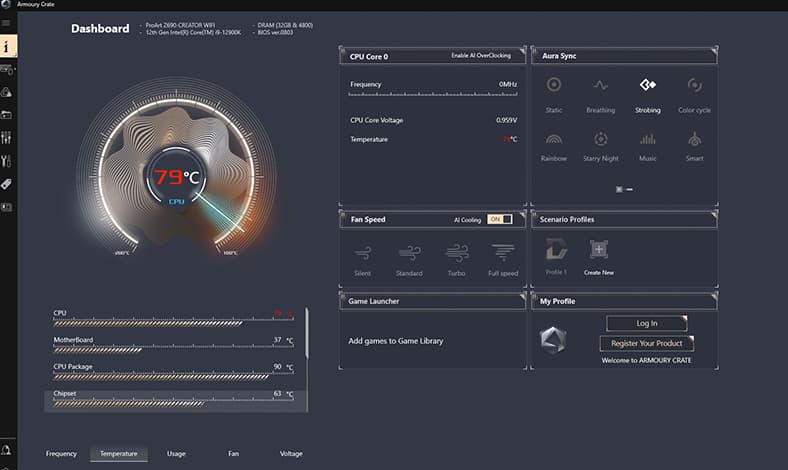Screen dimensions: 788x470
Task: Click the MotherBoard 37 °C value
Action: (283, 340)
